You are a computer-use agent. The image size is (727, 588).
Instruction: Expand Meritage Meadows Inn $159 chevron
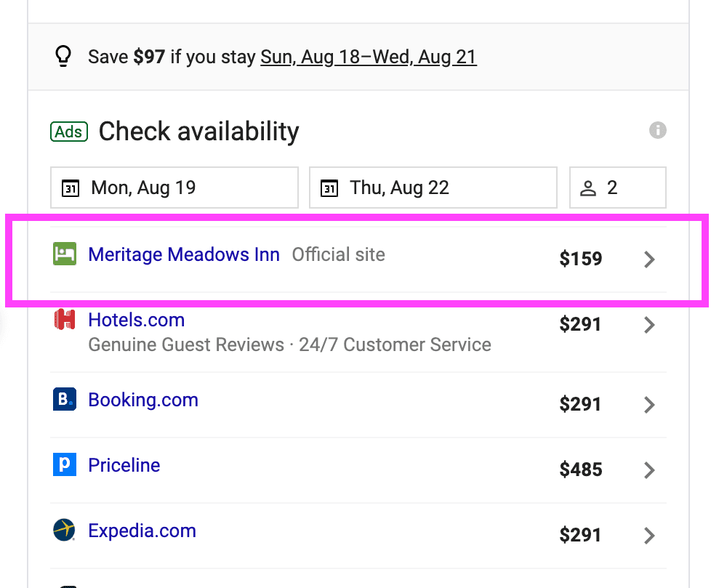(649, 259)
